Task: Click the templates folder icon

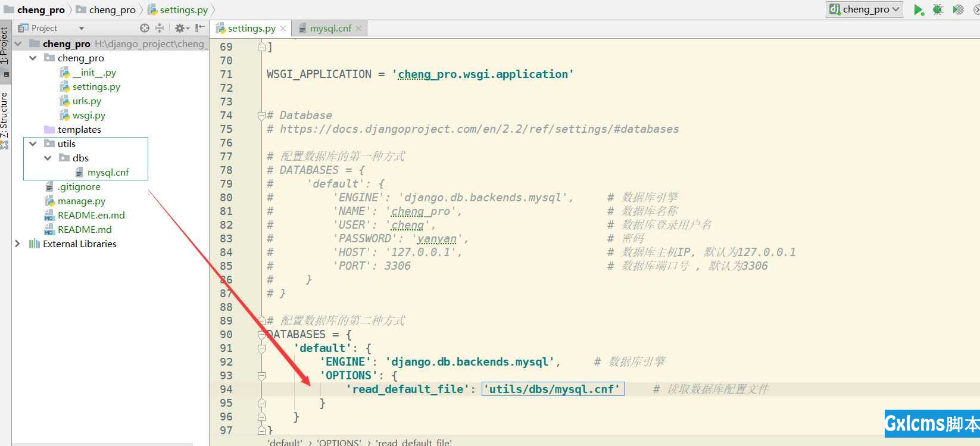Action: click(49, 130)
